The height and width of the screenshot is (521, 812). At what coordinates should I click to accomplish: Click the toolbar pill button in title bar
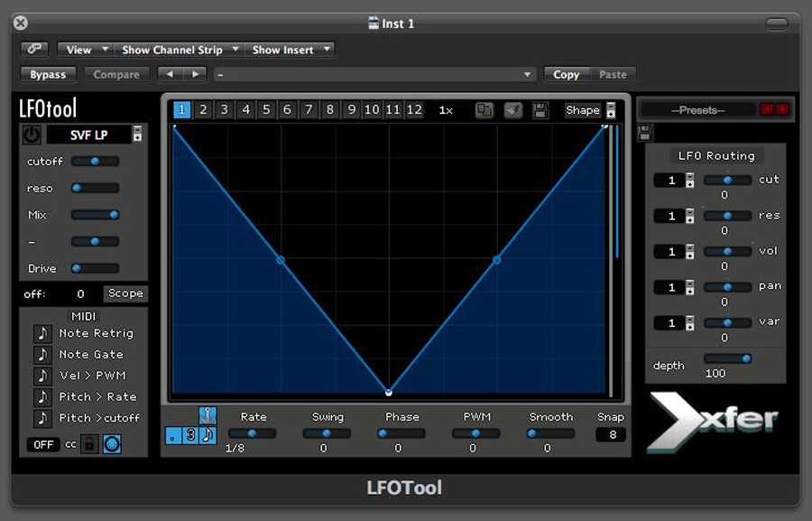pyautogui.click(x=776, y=23)
